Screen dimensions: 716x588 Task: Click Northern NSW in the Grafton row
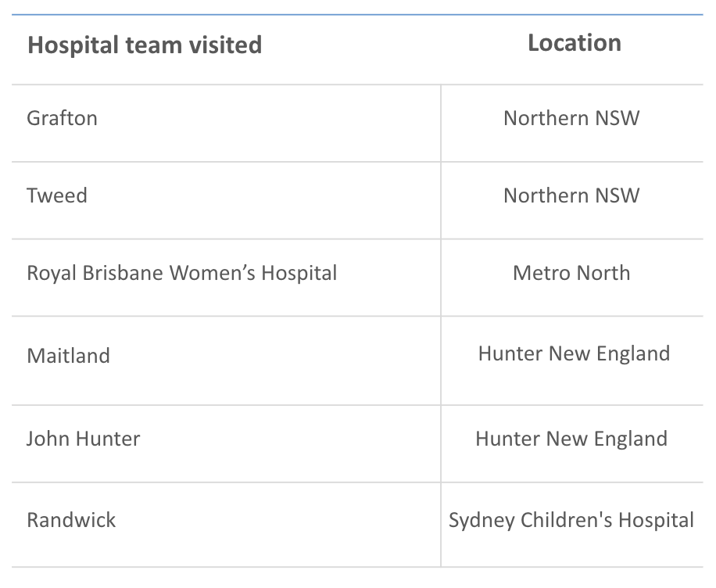tap(571, 118)
